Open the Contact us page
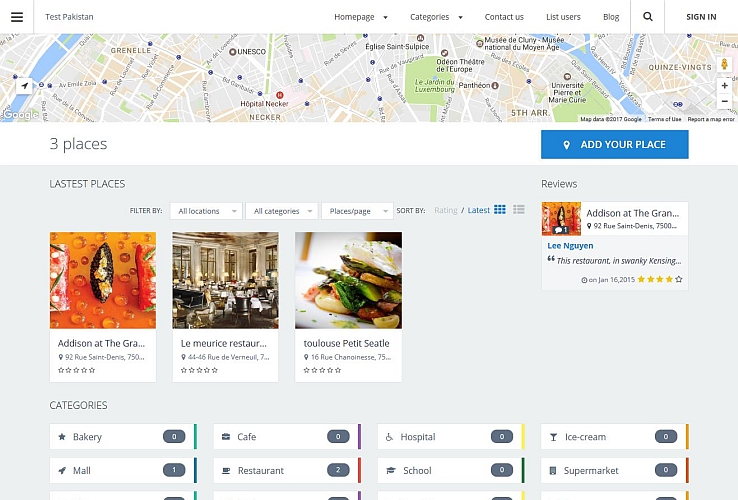738x500 pixels. [x=504, y=17]
